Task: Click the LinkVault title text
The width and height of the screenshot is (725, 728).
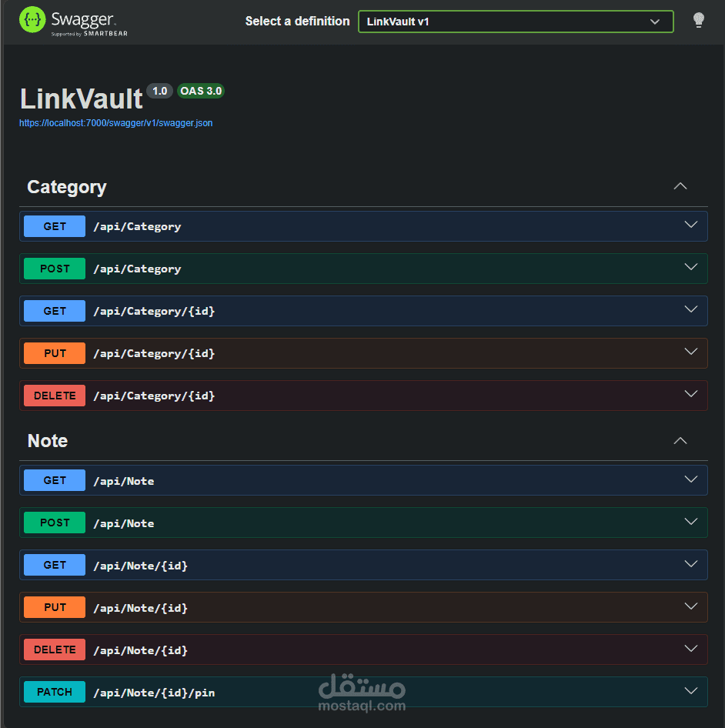Action: 82,99
